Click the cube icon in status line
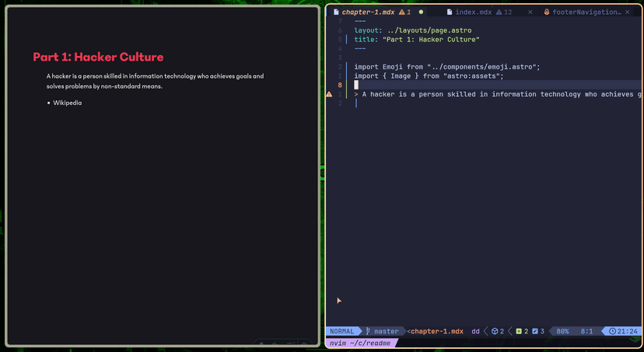The height and width of the screenshot is (352, 644). pos(494,331)
